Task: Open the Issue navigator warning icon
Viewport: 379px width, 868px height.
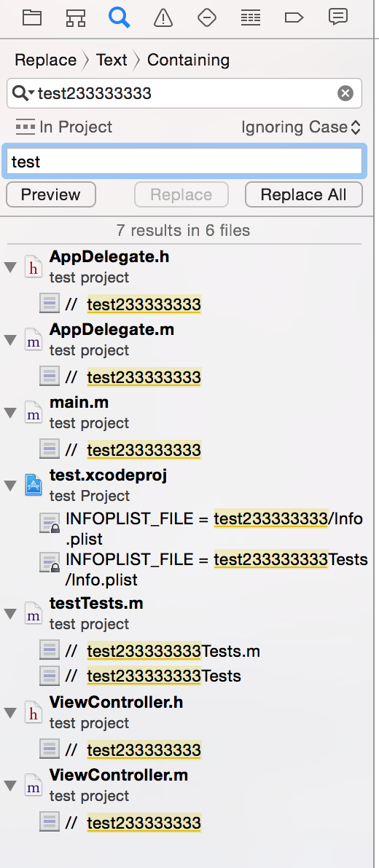Action: 163,17
